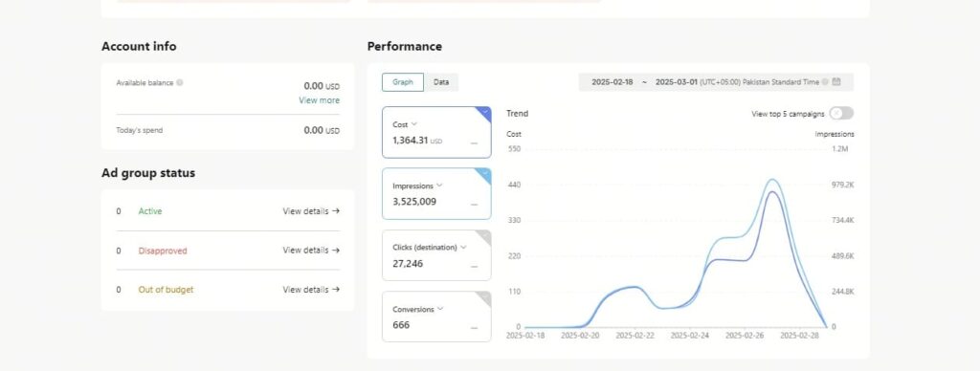
Task: Expand the Conversions metric dropdown
Action: [440, 309]
